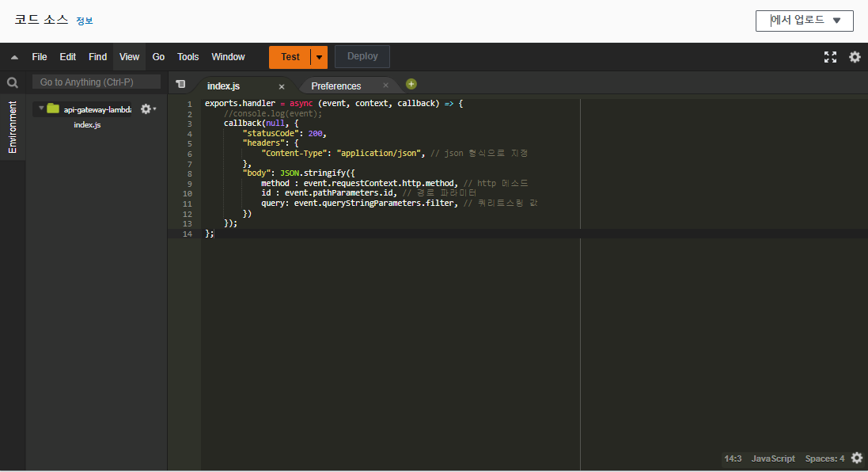Open the File menu
This screenshot has height=472, width=868.
[x=39, y=56]
